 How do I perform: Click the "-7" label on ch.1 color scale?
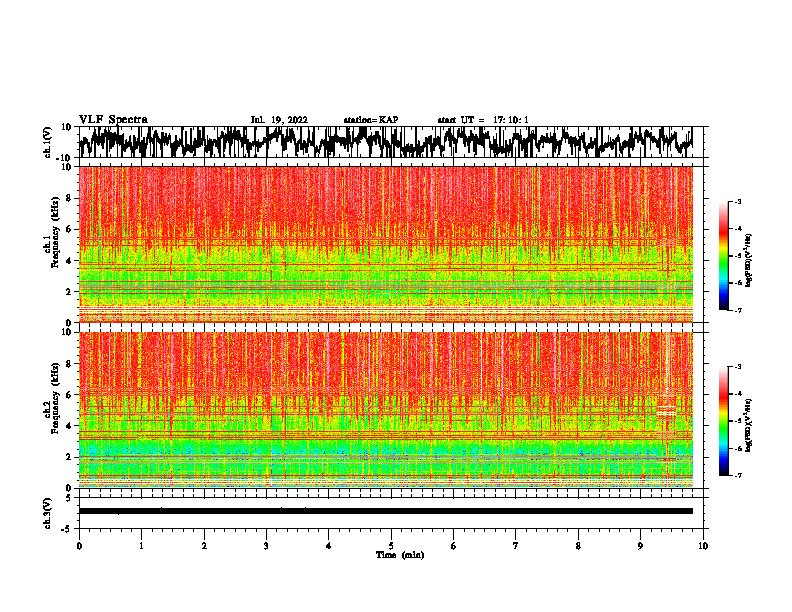[x=738, y=310]
